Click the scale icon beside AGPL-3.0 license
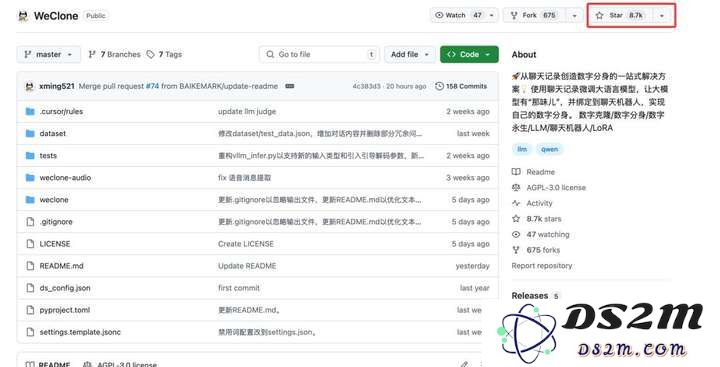The image size is (720, 367). (516, 187)
